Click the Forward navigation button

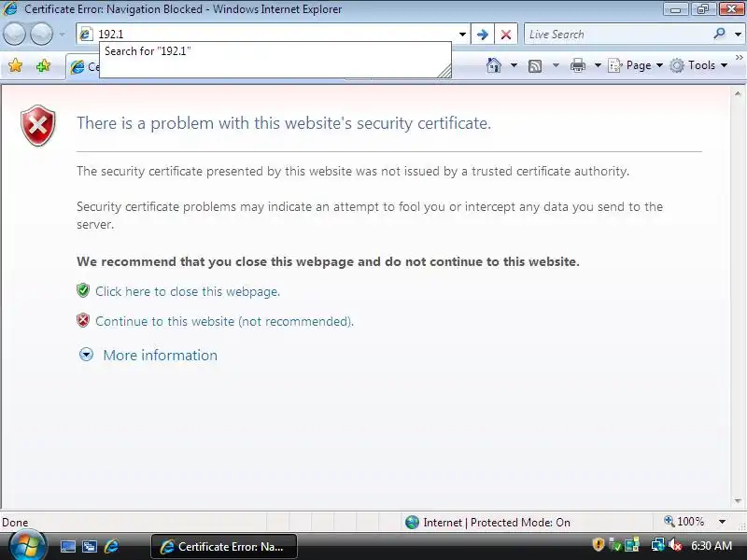tap(41, 35)
